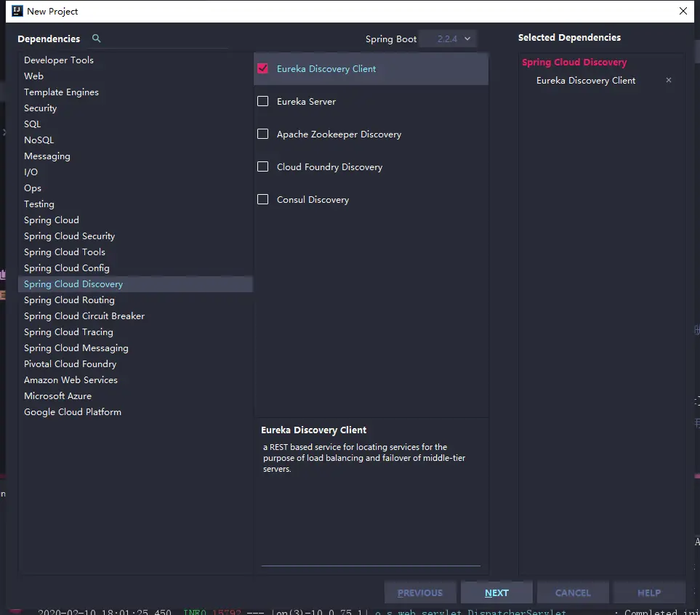This screenshot has width=700, height=615.
Task: Click the Cloud Foundry Discovery label
Action: pyautogui.click(x=329, y=166)
